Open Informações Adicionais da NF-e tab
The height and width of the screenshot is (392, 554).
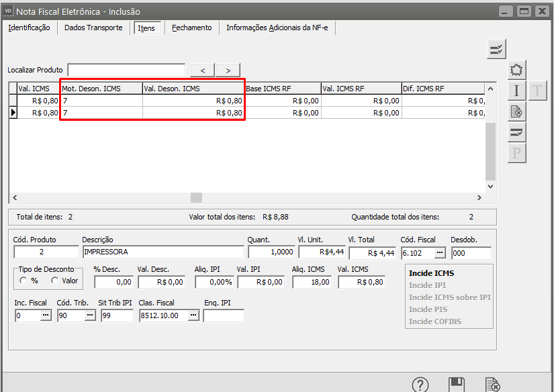click(x=277, y=28)
